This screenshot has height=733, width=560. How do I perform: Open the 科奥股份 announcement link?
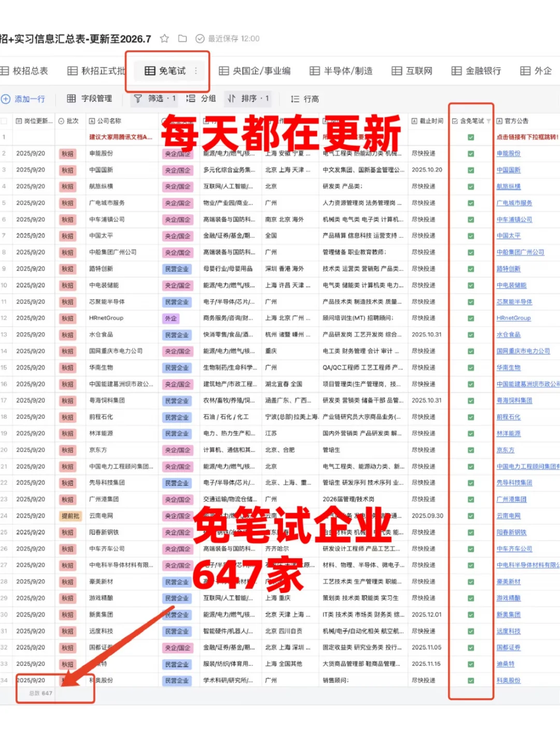coord(508,681)
